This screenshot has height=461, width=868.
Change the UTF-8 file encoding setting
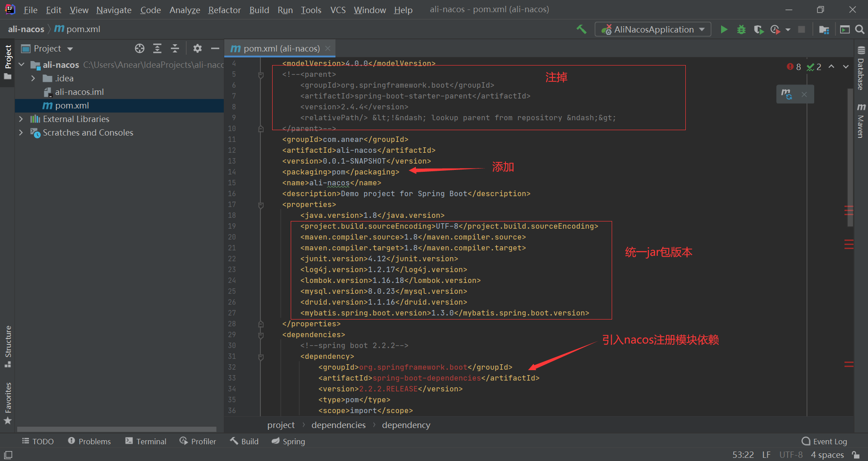(791, 455)
